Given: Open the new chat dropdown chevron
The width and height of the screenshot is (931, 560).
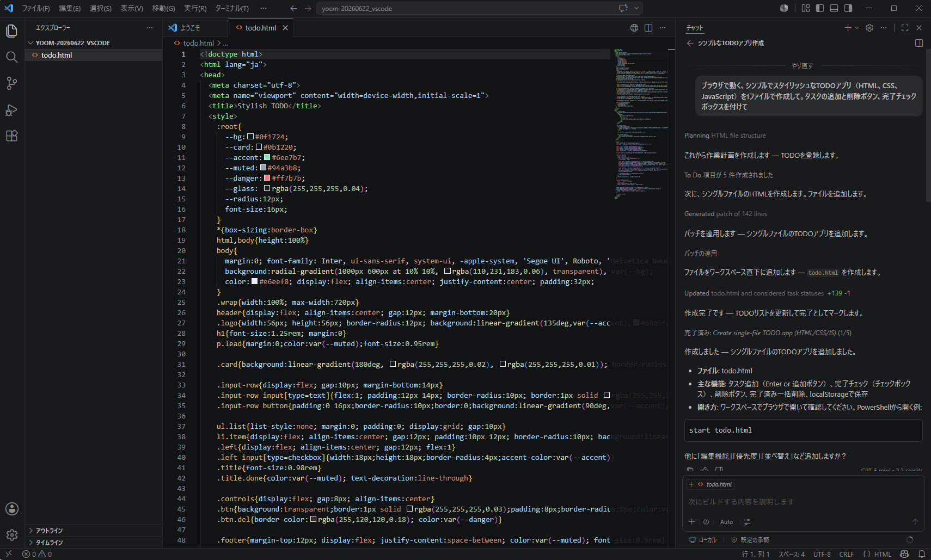Looking at the screenshot, I should [857, 28].
